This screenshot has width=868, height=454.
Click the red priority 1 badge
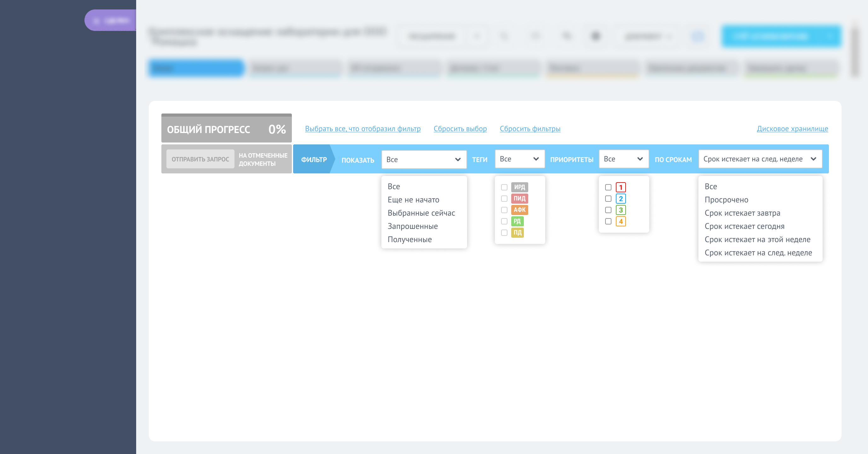[x=620, y=187]
